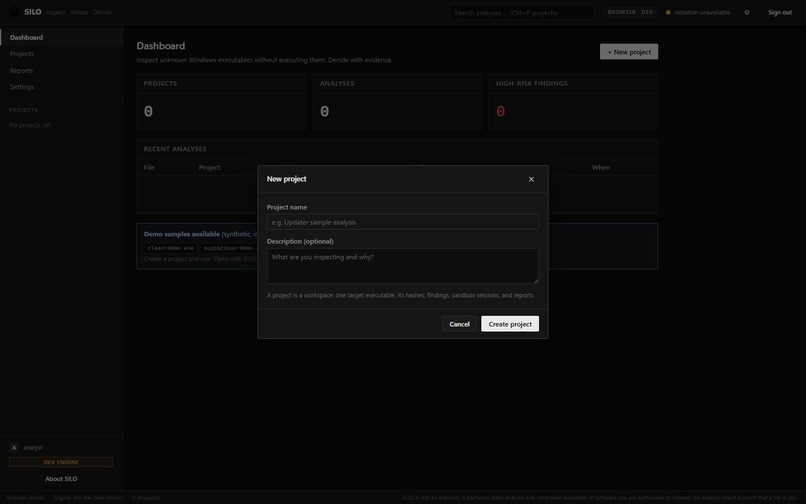Click the SILO shield logo icon
Screen dimensions: 806x504
[14, 12]
